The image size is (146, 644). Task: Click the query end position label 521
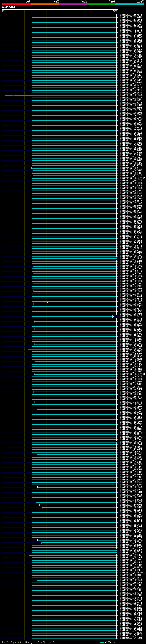(115, 11)
